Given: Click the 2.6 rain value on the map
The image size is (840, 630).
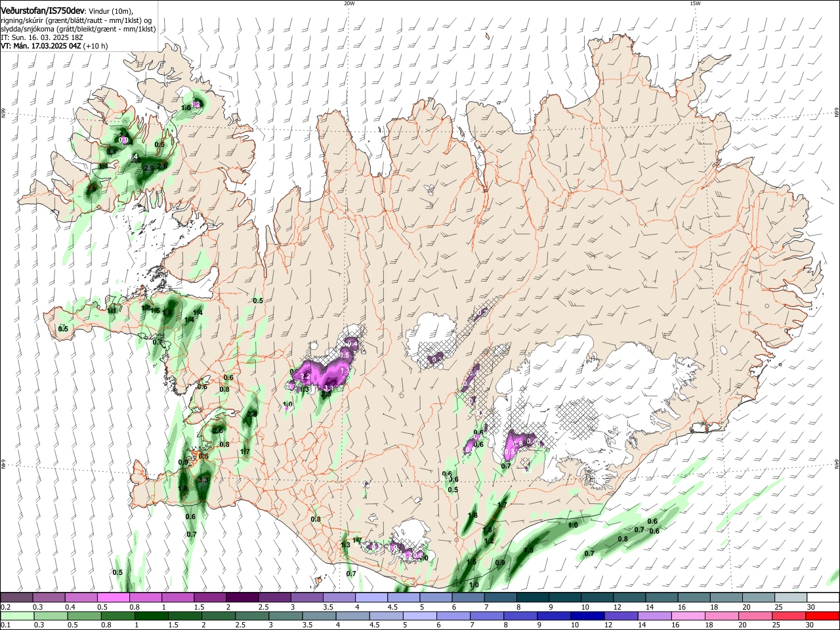Looking at the screenshot, I should (x=218, y=430).
